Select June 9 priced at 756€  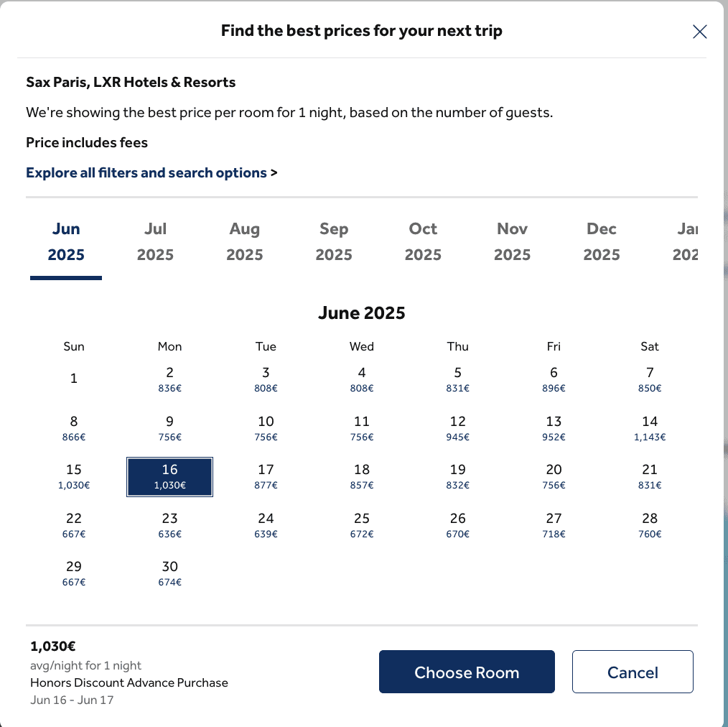(169, 428)
